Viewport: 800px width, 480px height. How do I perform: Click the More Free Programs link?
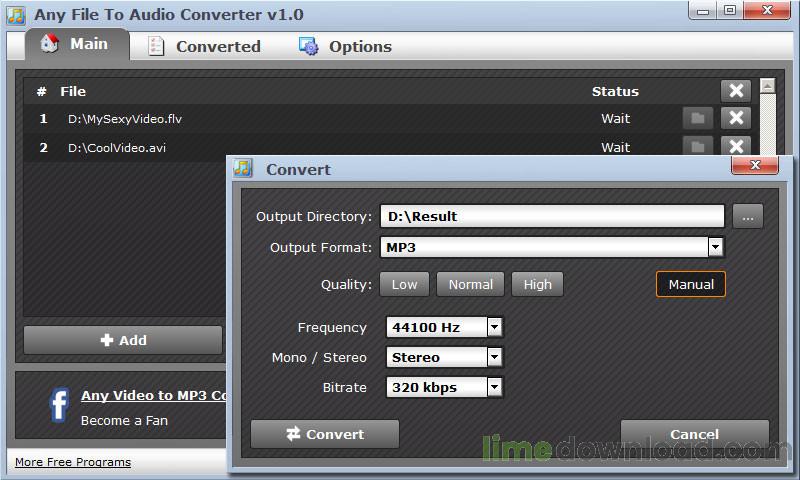click(73, 462)
